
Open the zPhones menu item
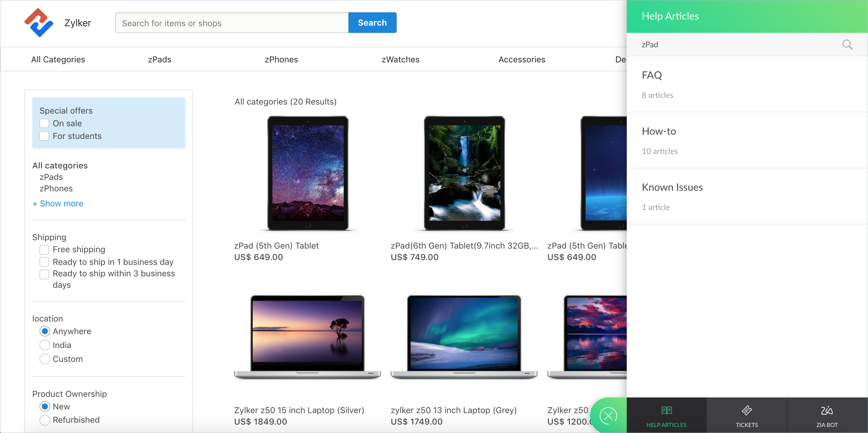click(x=281, y=59)
